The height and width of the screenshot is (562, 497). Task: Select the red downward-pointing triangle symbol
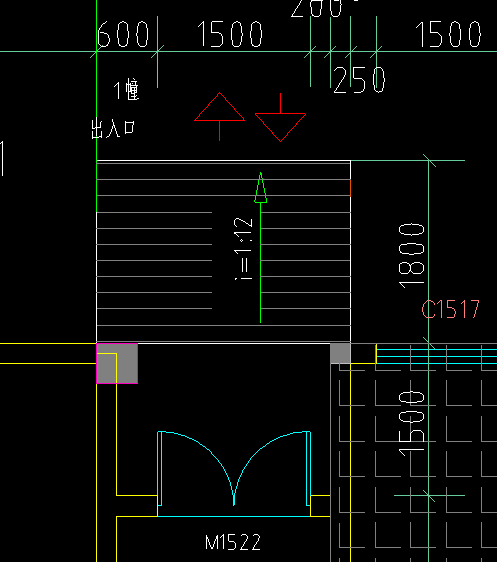[x=280, y=118]
